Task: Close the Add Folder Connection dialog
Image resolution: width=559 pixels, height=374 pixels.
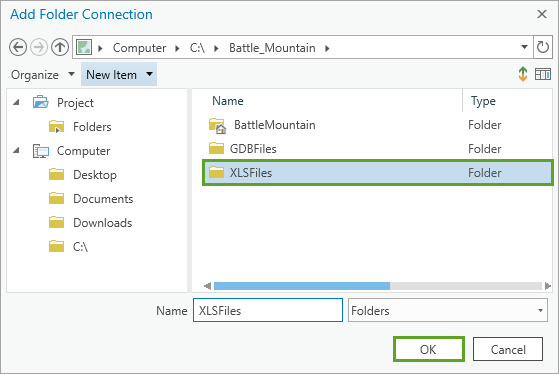Action: [x=542, y=14]
